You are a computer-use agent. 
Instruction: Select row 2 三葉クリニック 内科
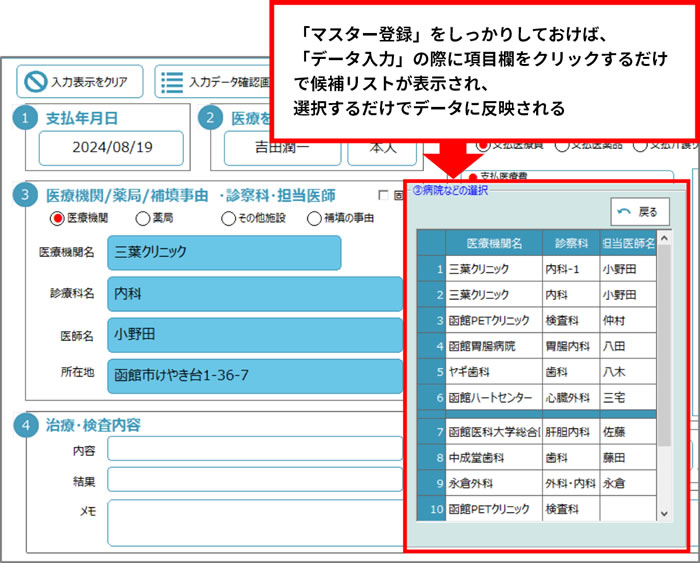(537, 295)
